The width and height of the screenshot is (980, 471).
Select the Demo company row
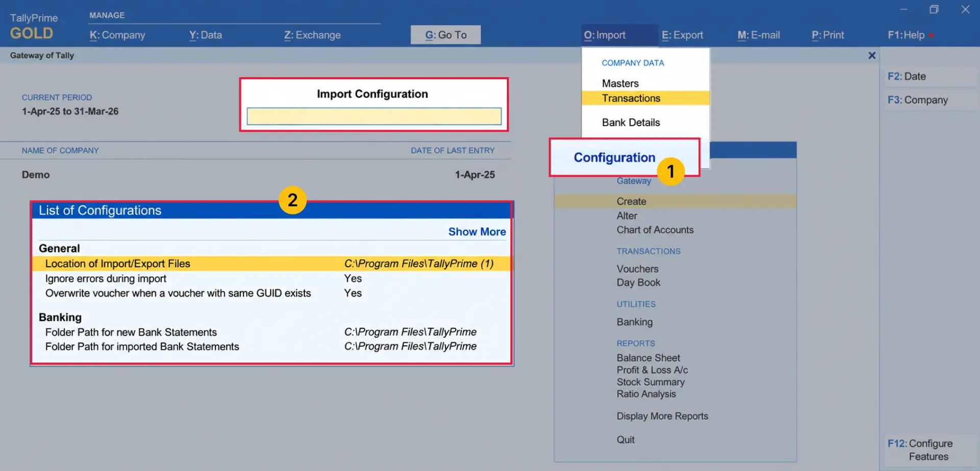[258, 175]
